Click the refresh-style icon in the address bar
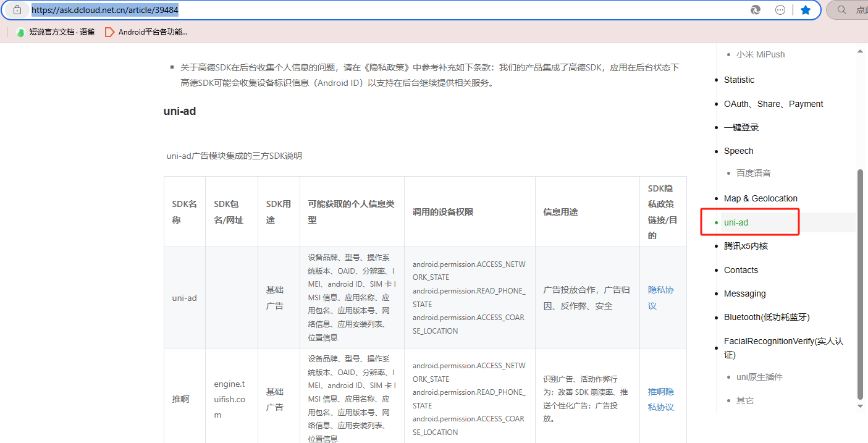 tap(756, 10)
